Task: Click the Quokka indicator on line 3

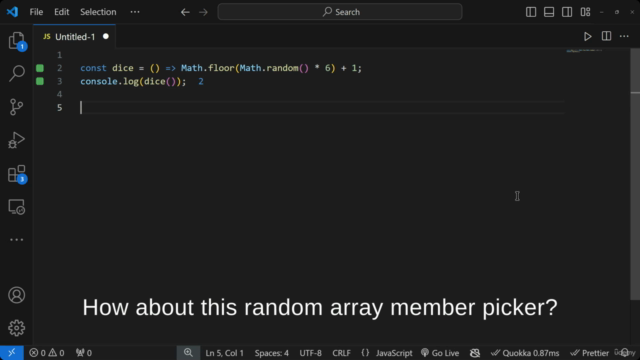Action: click(x=40, y=81)
